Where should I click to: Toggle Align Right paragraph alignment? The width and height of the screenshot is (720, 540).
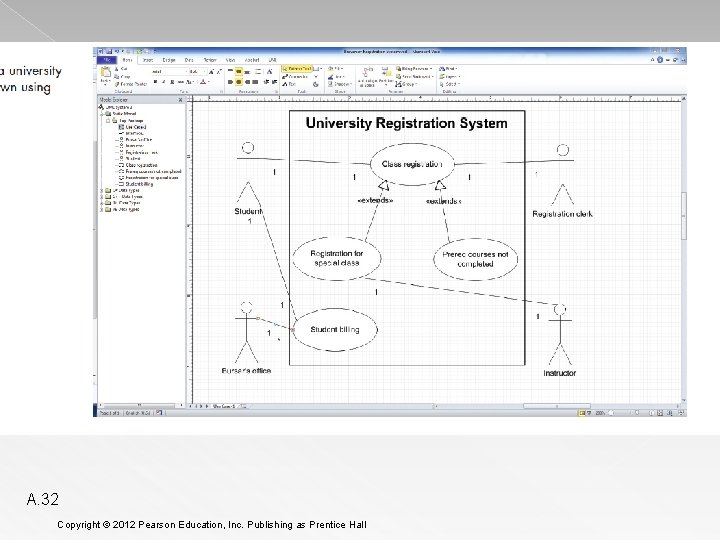pyautogui.click(x=247, y=82)
